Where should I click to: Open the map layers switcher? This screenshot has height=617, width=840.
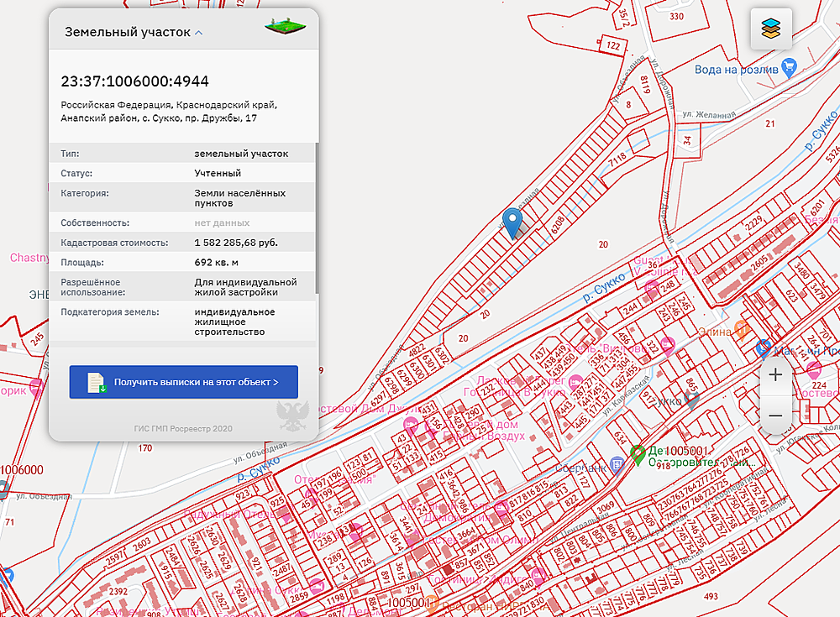pyautogui.click(x=771, y=29)
